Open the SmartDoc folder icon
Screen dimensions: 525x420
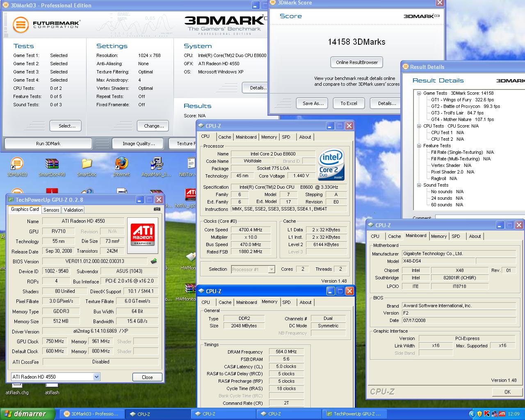point(87,167)
